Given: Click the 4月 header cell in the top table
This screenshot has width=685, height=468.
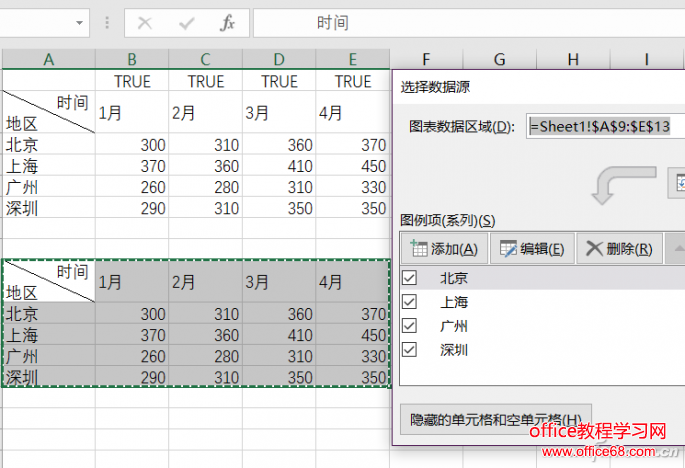Looking at the screenshot, I should pos(353,112).
